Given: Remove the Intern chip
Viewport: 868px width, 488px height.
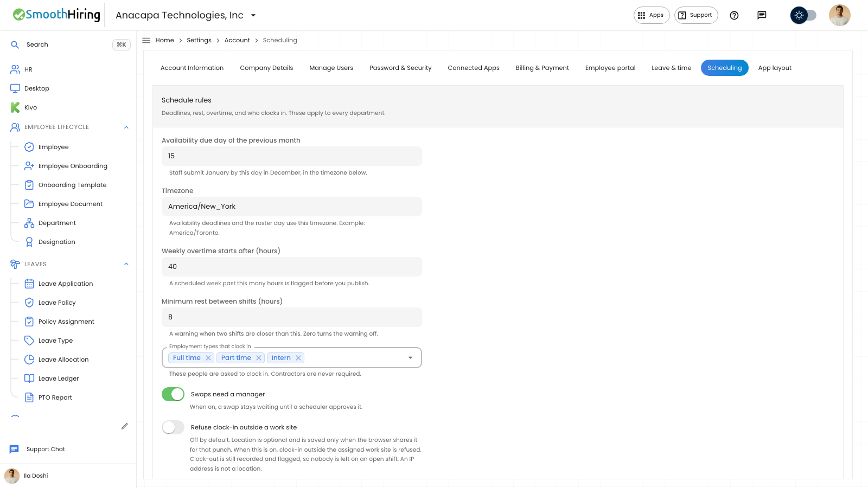Looking at the screenshot, I should click(298, 358).
